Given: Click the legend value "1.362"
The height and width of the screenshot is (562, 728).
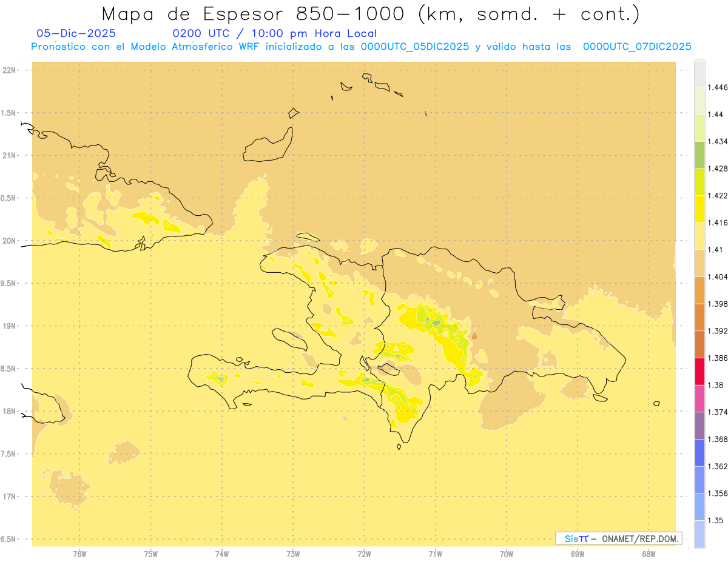Looking at the screenshot, I should 717,466.
